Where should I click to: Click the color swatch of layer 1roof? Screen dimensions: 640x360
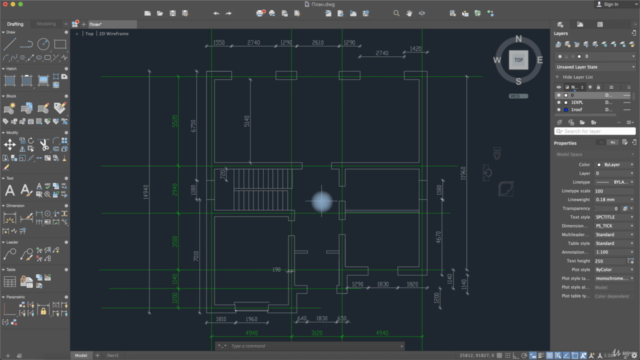click(x=566, y=109)
